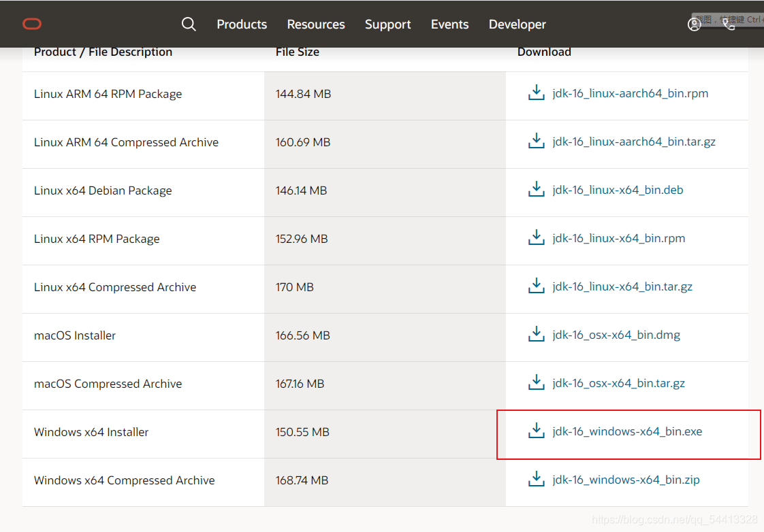Download jdk-16_osx-x64_bin.tar.gz link
Screen dimensions: 764x532
click(x=619, y=383)
